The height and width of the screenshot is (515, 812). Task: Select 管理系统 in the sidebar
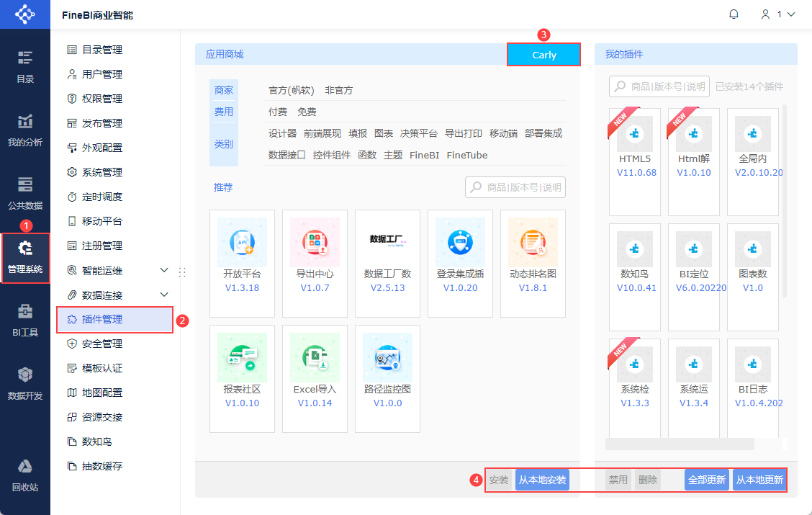(x=25, y=258)
